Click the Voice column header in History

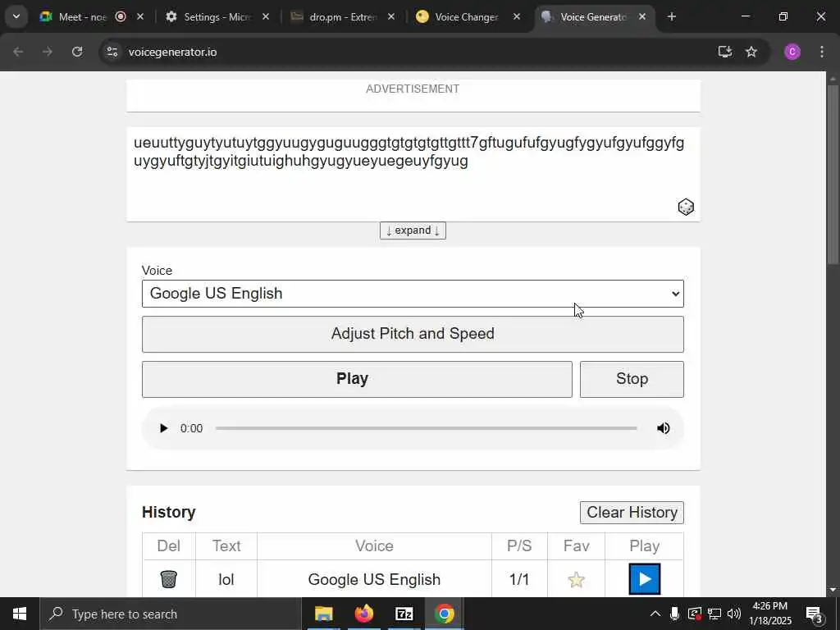click(x=374, y=546)
